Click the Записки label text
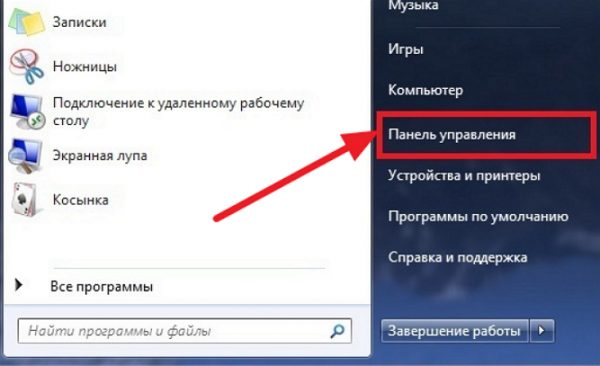The image size is (600, 366). click(80, 22)
